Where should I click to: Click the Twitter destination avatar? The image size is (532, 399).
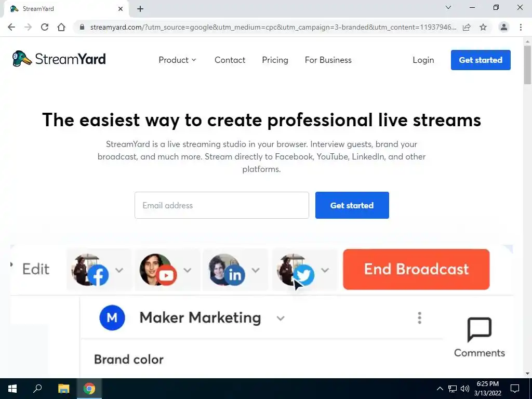(x=296, y=270)
